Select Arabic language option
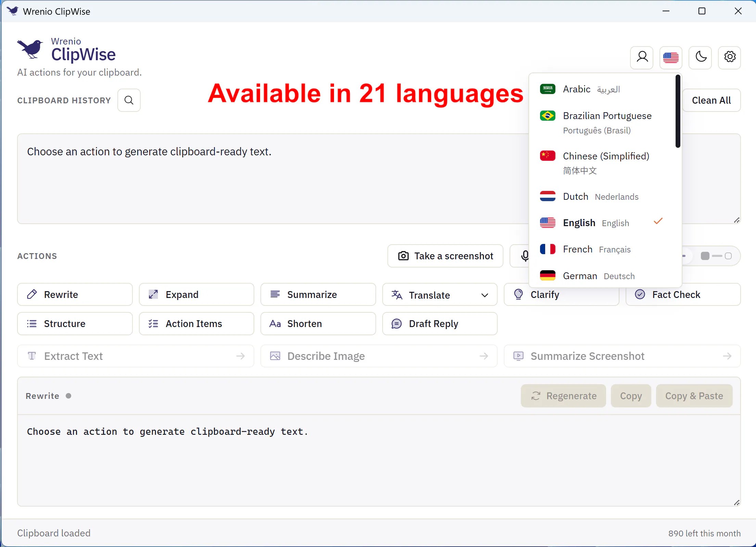Viewport: 756px width, 547px height. pos(602,89)
